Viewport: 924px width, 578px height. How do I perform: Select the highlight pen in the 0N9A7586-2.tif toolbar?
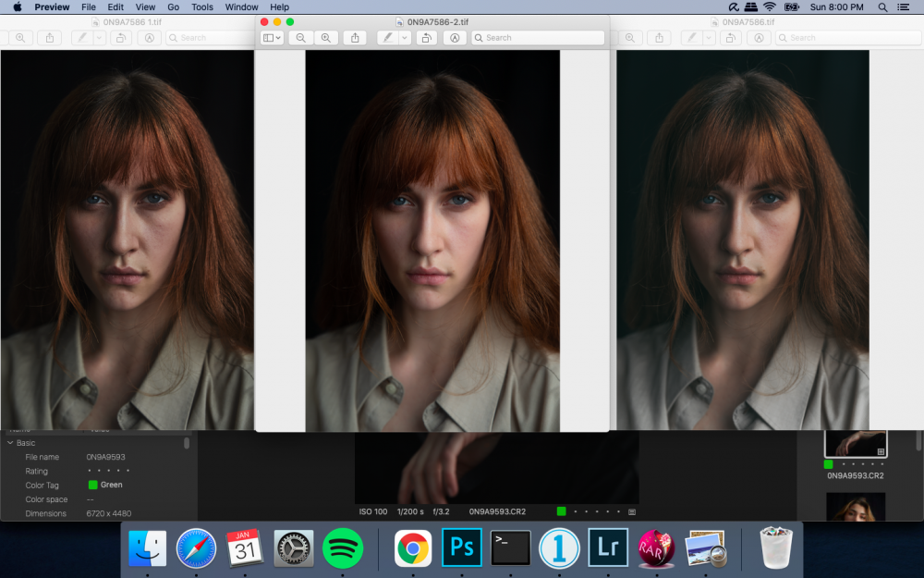coord(388,38)
